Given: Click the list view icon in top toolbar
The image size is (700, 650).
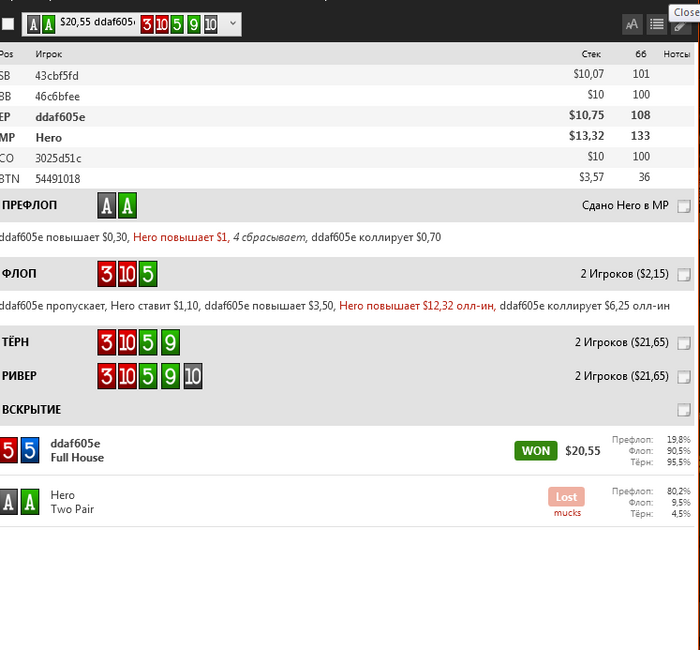Looking at the screenshot, I should pyautogui.click(x=656, y=24).
